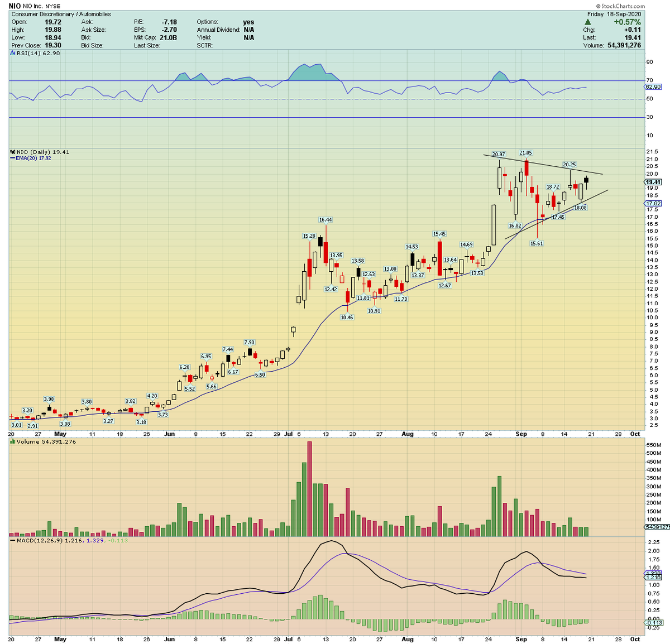Click the Prev Close value 19.30
The image size is (670, 644).
point(53,45)
